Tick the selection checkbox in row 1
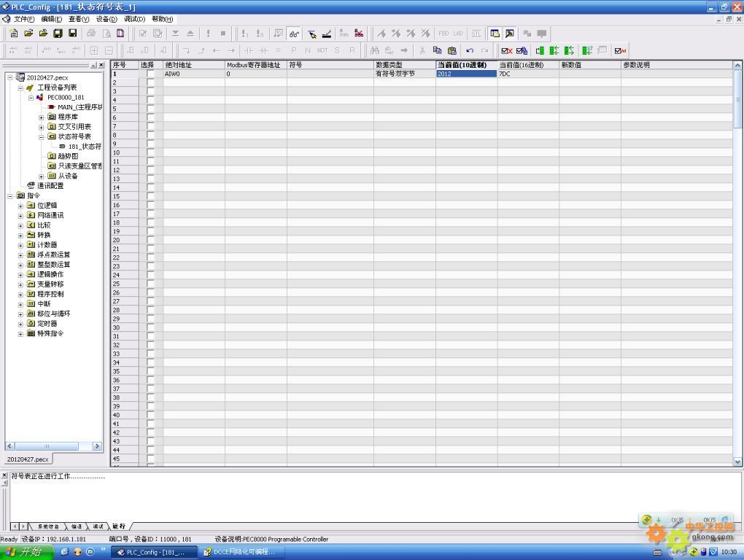The width and height of the screenshot is (744, 560). click(x=150, y=74)
